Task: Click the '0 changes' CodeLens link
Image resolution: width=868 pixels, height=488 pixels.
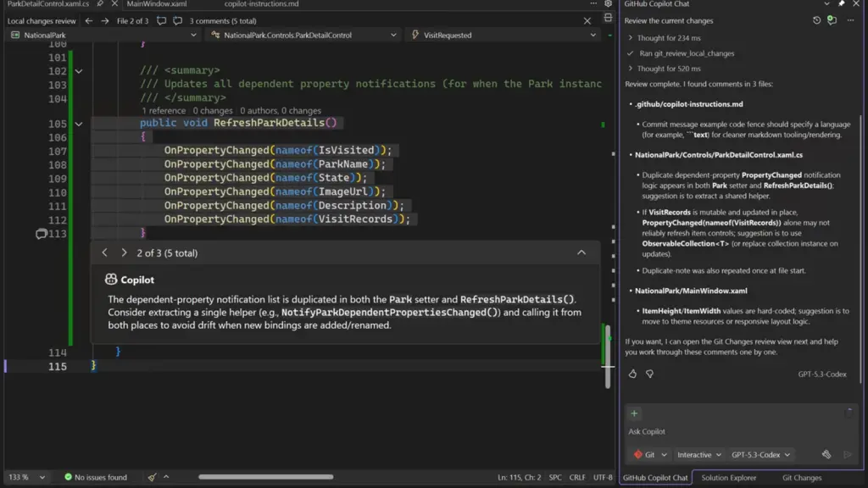Action: coord(213,111)
